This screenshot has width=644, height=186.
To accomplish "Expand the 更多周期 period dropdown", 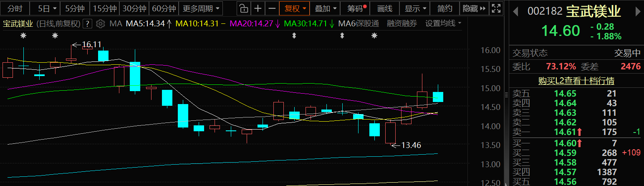I will [201, 8].
